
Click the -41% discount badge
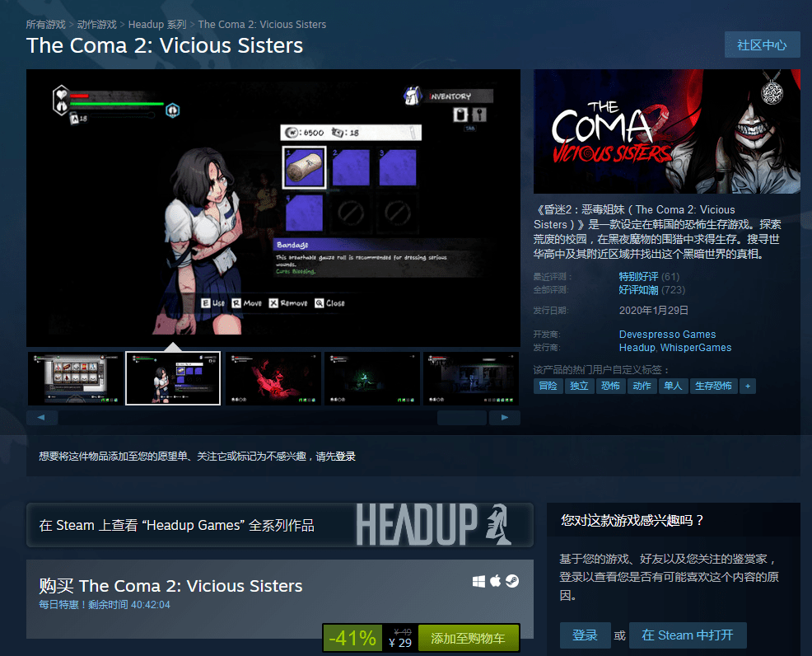click(x=352, y=639)
